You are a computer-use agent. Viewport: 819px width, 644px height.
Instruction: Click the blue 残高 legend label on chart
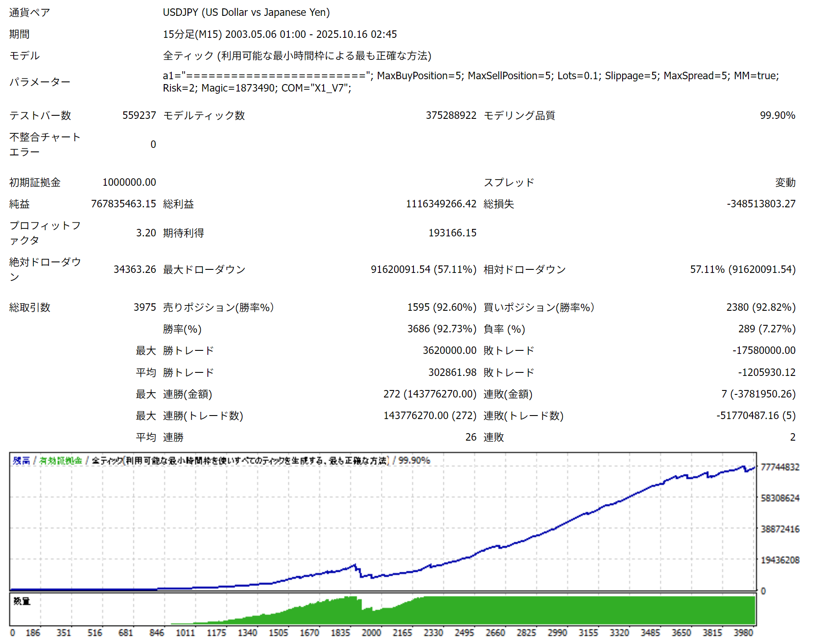pyautogui.click(x=21, y=460)
